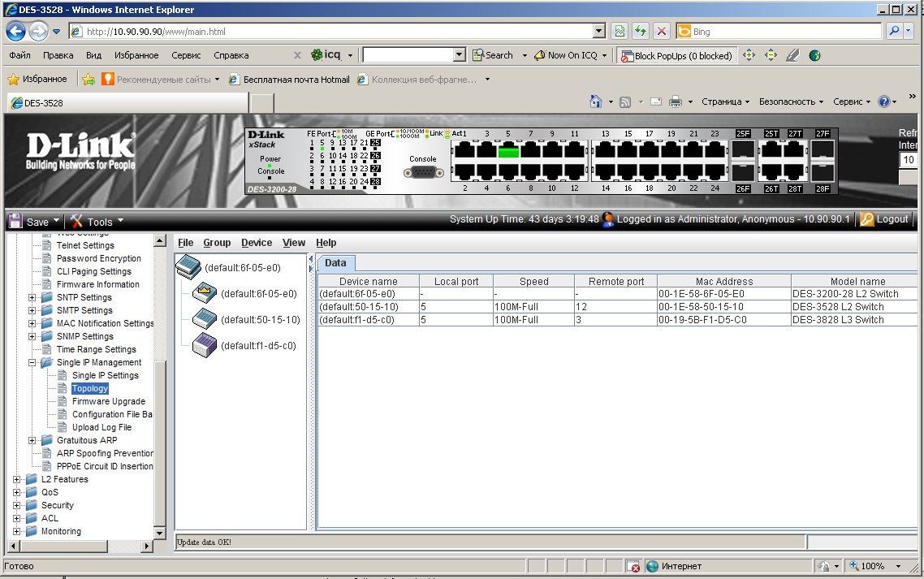Click the green active port 5
Image resolution: width=924 pixels, height=579 pixels.
(x=508, y=151)
